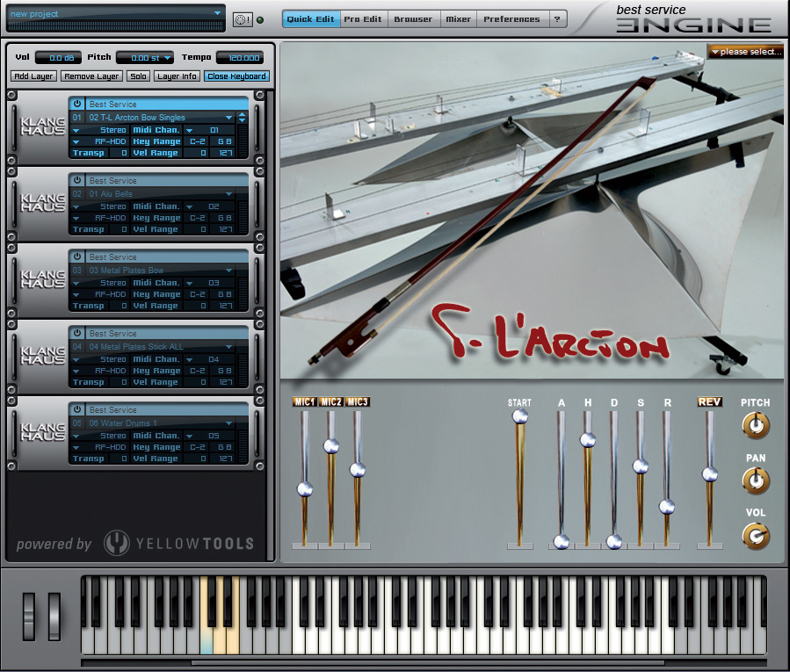Click the Vol value field
This screenshot has width=790, height=672.
tap(58, 58)
